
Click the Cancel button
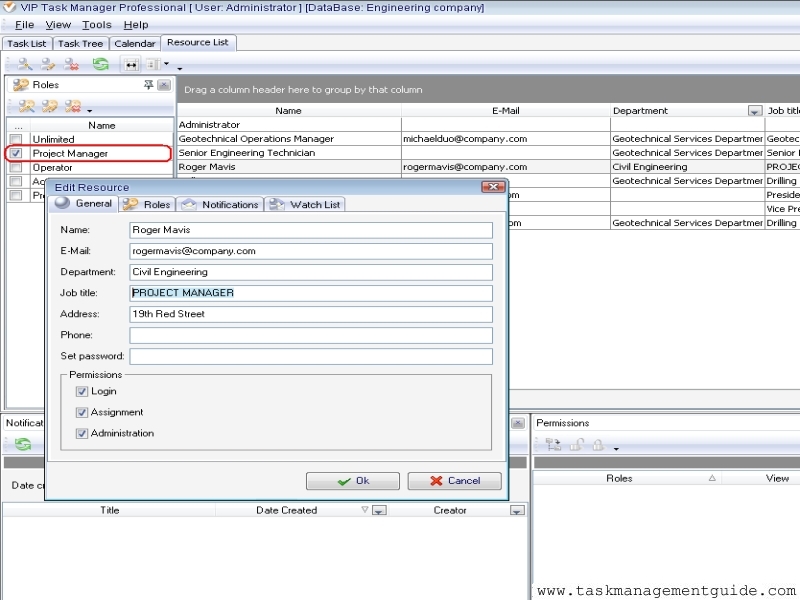coord(455,481)
